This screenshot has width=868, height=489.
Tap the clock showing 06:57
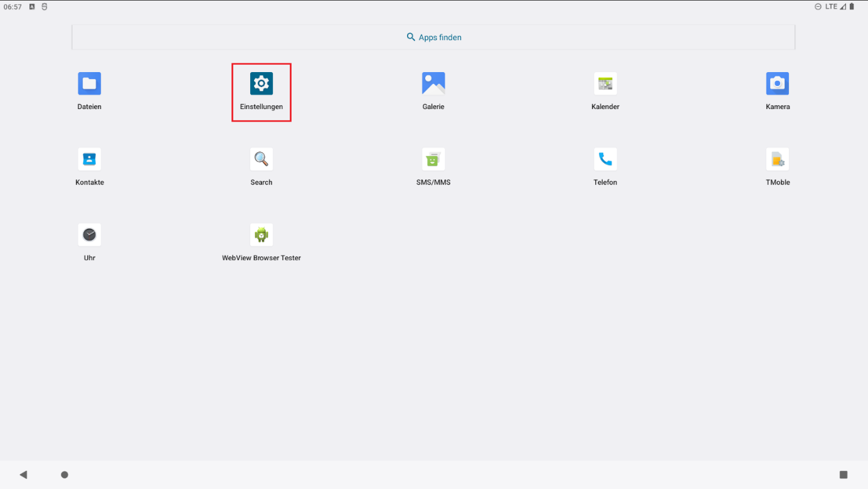point(13,7)
